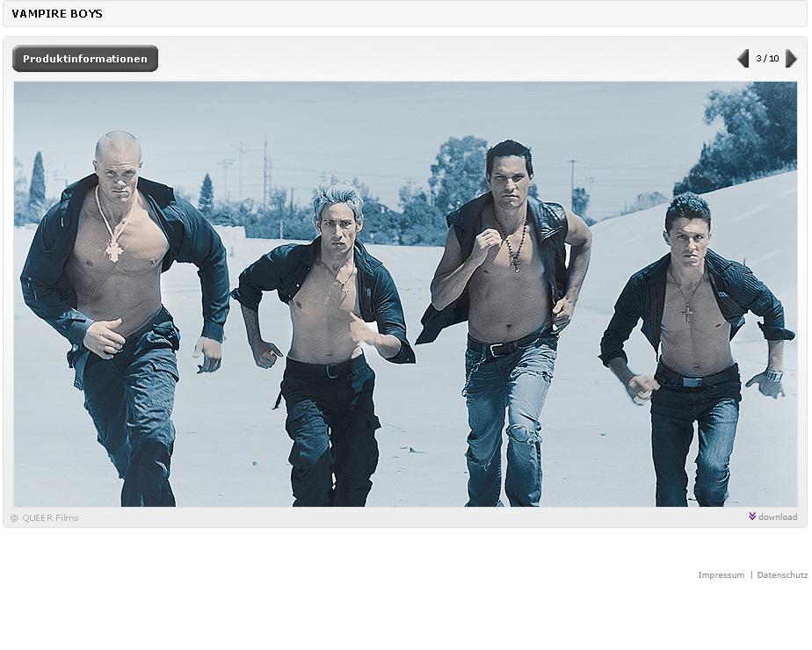Click the VAMPIRE BOYS title text

click(57, 14)
